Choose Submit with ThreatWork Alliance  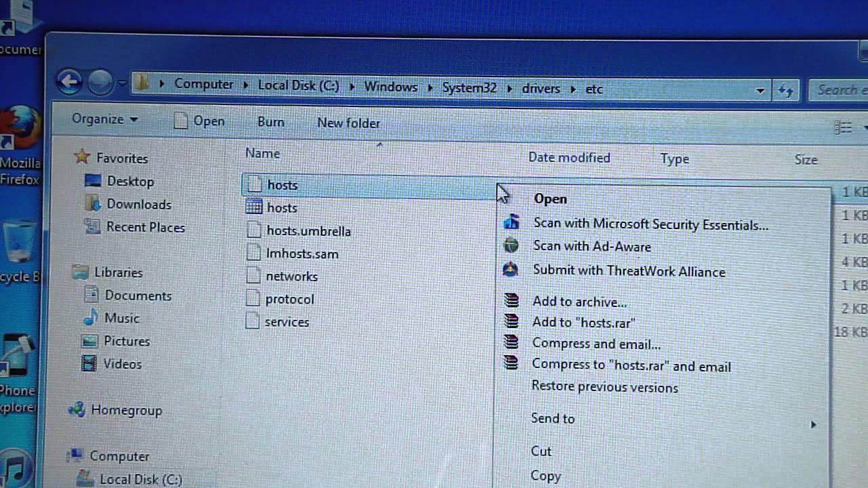pos(629,271)
